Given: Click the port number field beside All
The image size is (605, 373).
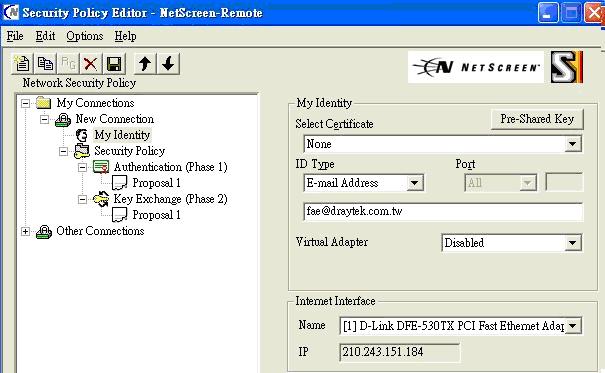Looking at the screenshot, I should pyautogui.click(x=564, y=182).
